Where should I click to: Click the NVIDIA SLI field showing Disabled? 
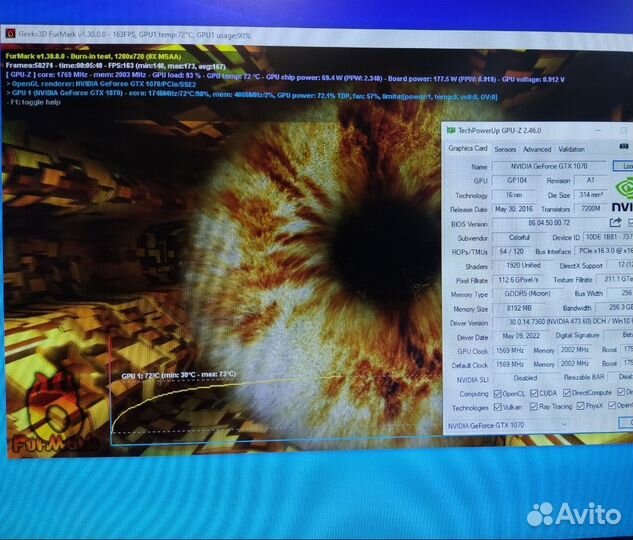point(525,378)
